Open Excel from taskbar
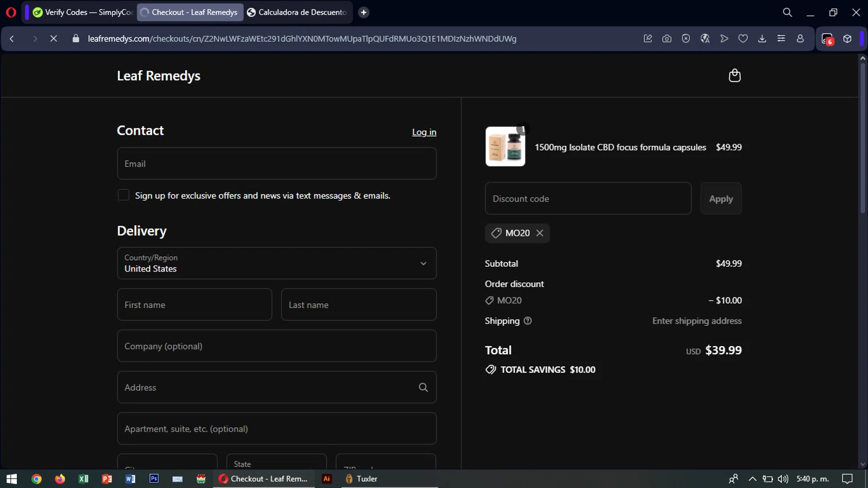This screenshot has height=488, width=868. point(83,479)
